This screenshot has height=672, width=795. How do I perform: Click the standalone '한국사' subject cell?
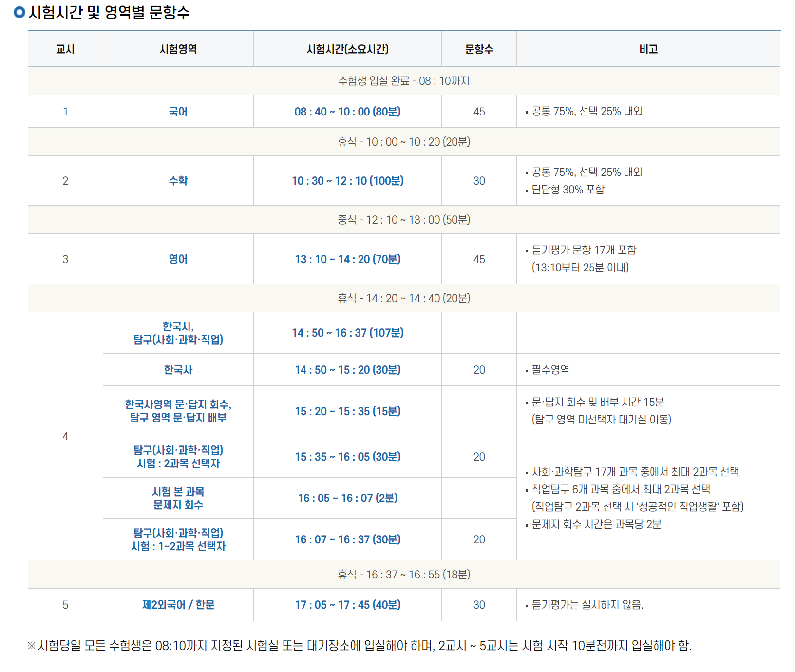point(178,370)
